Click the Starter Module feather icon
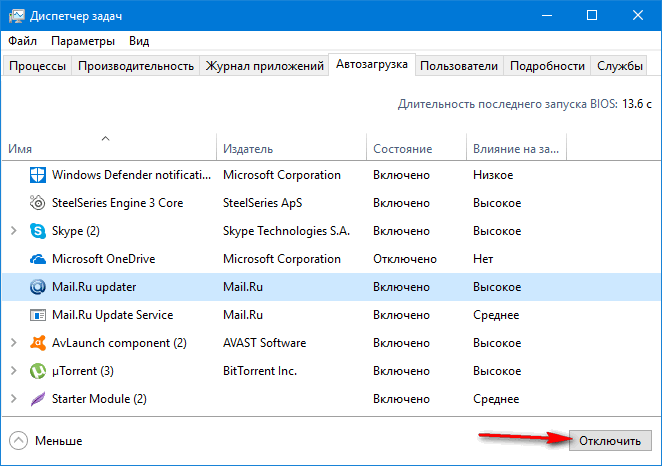 pyautogui.click(x=38, y=399)
